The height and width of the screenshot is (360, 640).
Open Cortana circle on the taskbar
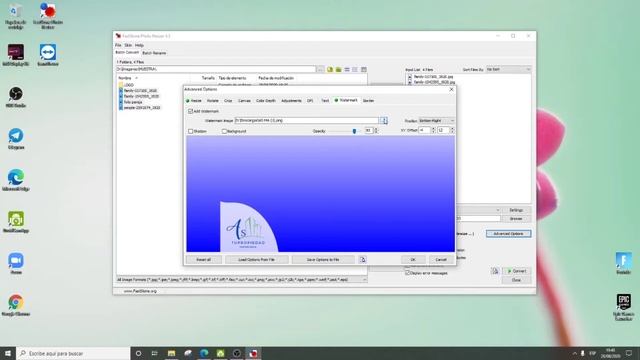click(138, 353)
